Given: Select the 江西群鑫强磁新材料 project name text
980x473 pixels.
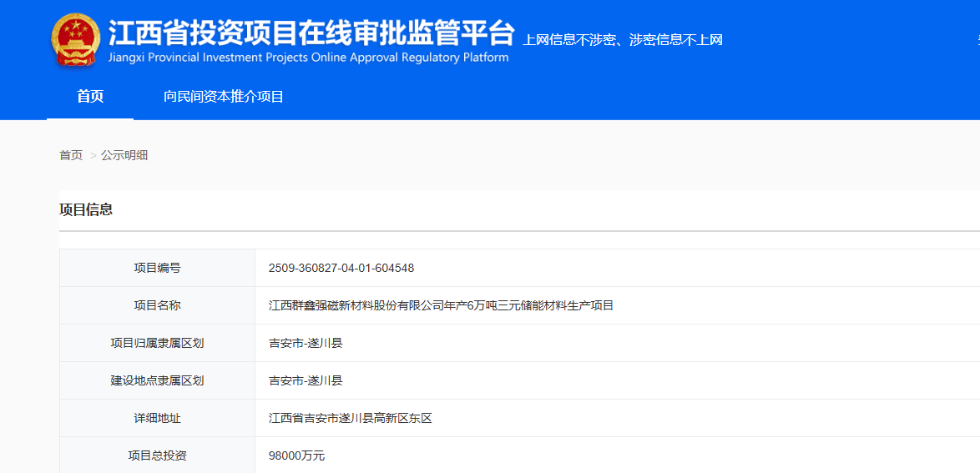Looking at the screenshot, I should click(441, 305).
